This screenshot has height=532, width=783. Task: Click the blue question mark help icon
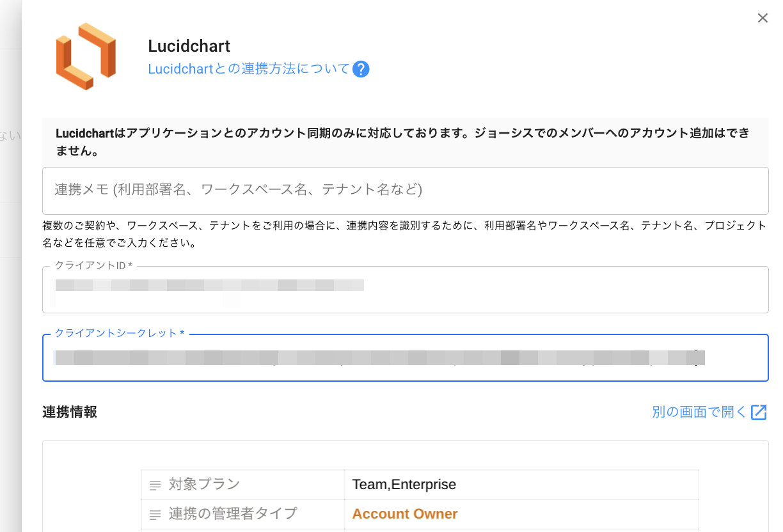(361, 69)
